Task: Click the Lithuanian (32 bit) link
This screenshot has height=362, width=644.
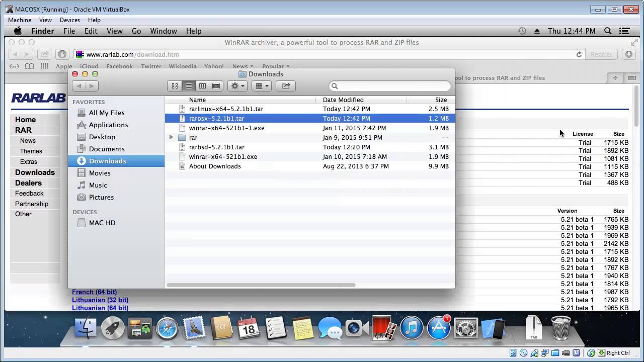Action: [x=100, y=300]
